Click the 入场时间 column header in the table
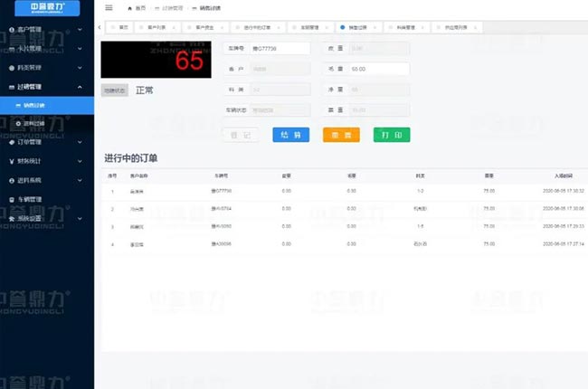 564,176
